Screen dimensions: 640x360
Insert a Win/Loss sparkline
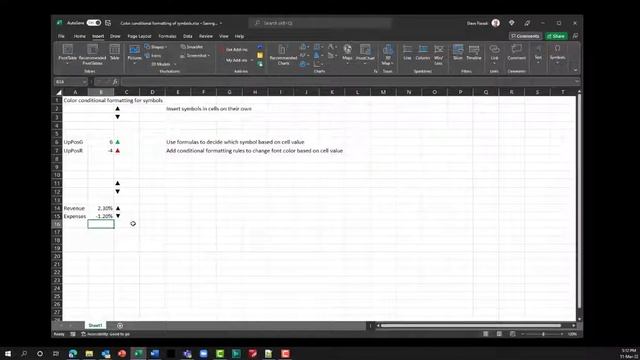[438, 54]
